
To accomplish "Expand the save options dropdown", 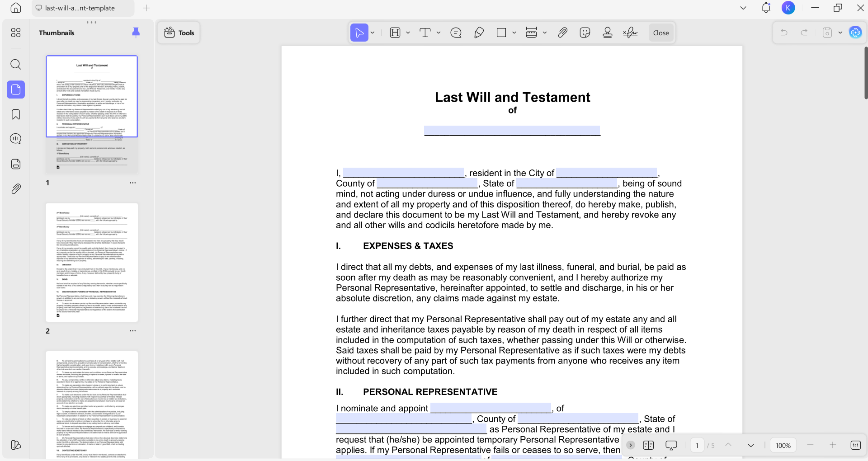I will pos(840,33).
